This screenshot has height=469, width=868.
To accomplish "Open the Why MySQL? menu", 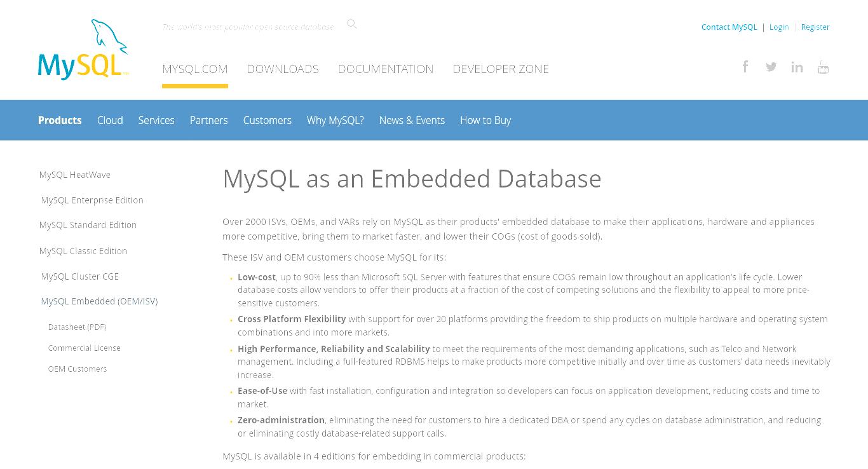I will click(336, 120).
